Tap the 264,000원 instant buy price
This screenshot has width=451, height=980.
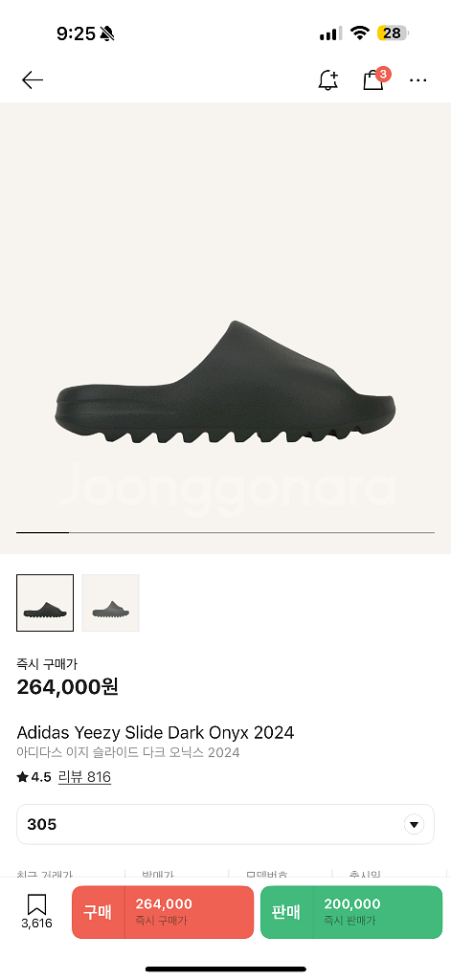click(68, 687)
